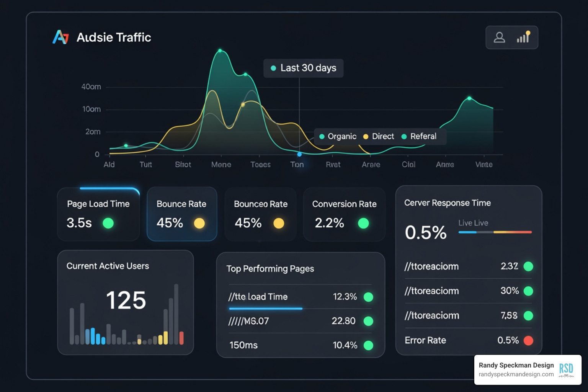Image resolution: width=588 pixels, height=392 pixels.
Task: Expand the Cerver Response Time panel
Action: pos(447,203)
